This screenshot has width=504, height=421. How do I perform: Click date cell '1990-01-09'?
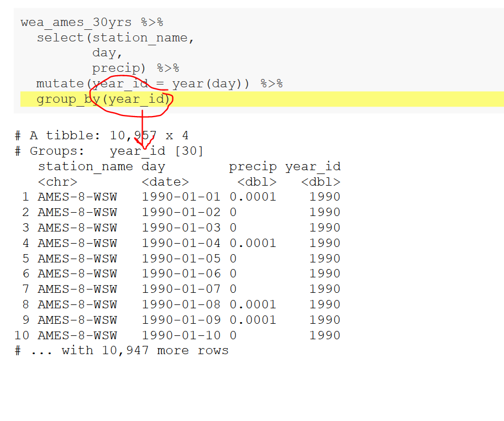[x=181, y=320]
